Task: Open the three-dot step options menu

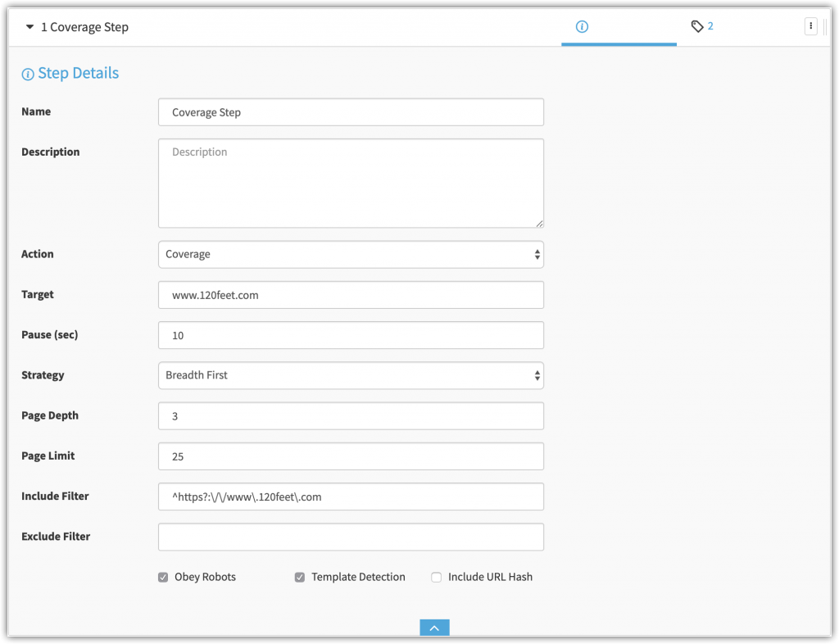Action: (810, 26)
